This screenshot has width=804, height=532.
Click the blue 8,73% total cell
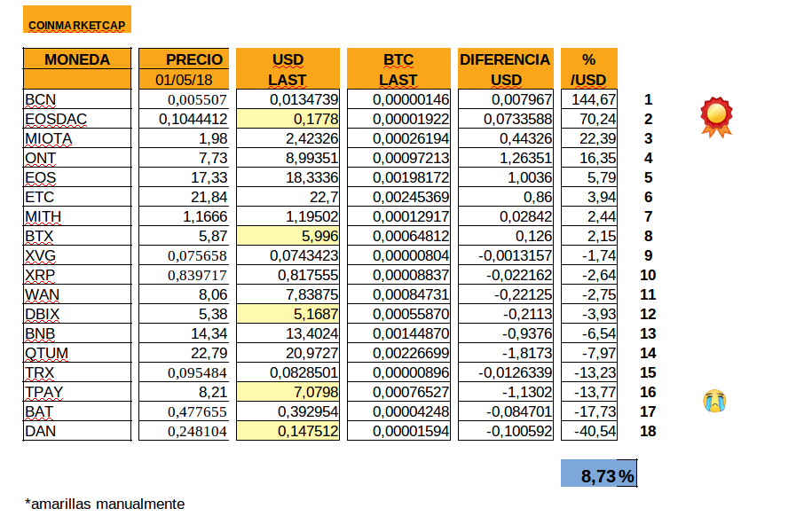point(598,475)
